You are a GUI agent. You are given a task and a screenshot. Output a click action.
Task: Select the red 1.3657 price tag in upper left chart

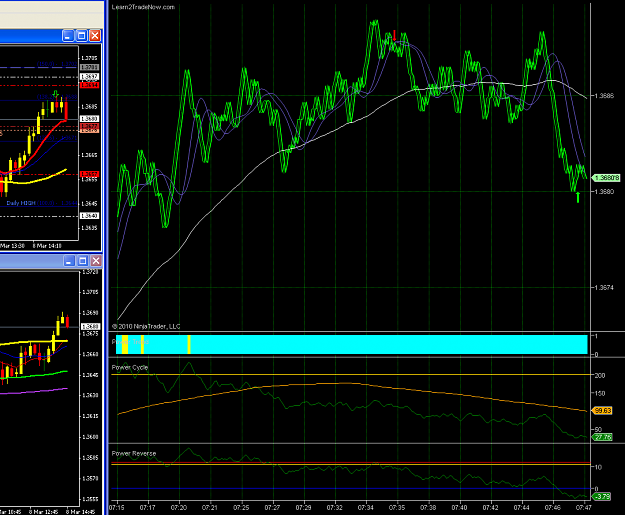(90, 174)
